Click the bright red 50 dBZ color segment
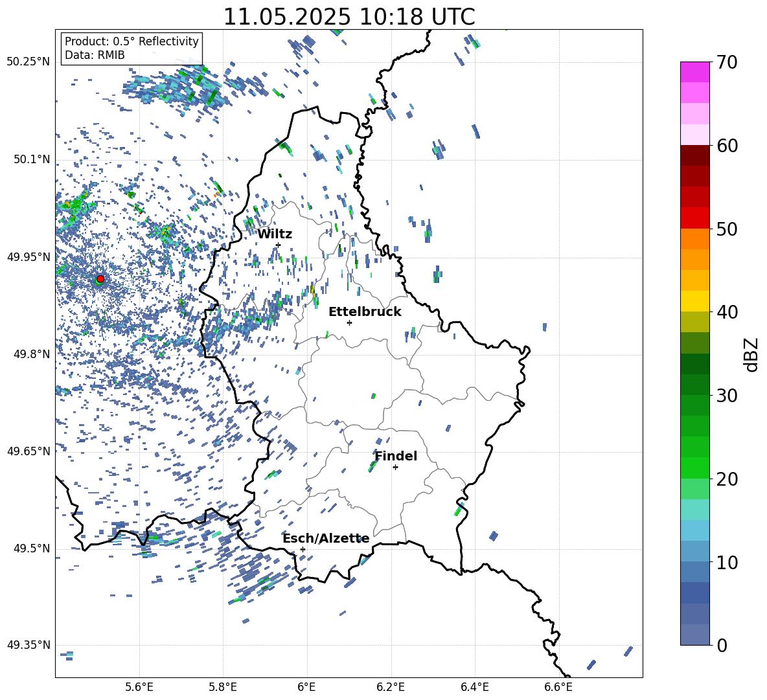This screenshot has width=767, height=700. click(x=694, y=218)
